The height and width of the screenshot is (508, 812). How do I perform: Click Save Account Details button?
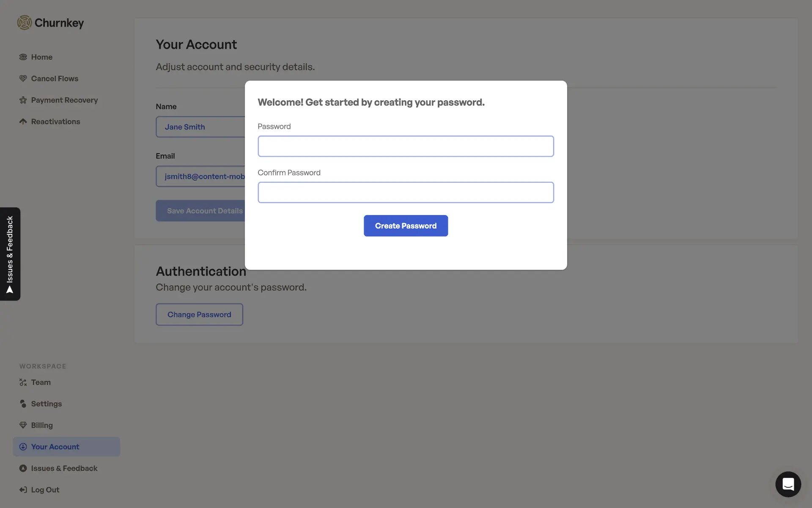[201, 211]
